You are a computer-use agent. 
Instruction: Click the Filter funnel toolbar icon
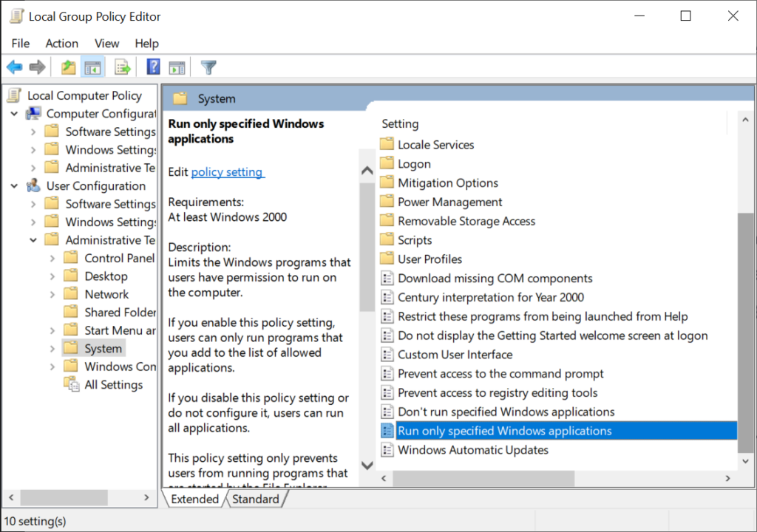[208, 66]
